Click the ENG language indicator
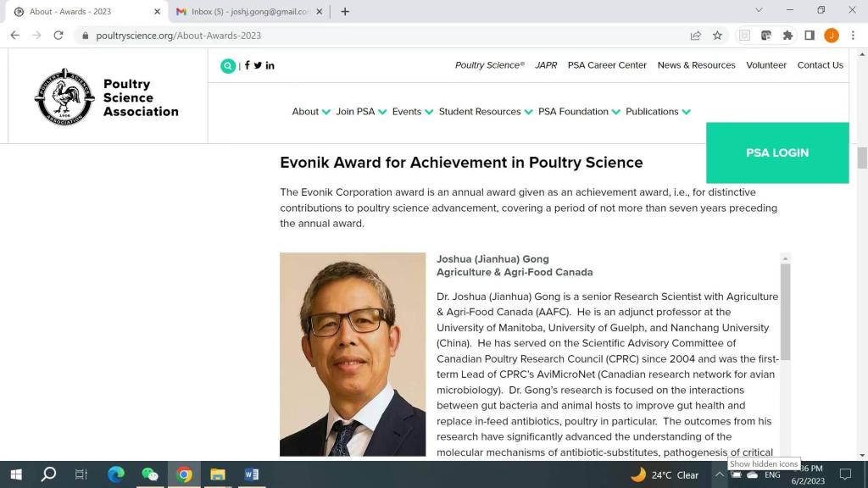Screen dimensions: 868x488 point(772,475)
